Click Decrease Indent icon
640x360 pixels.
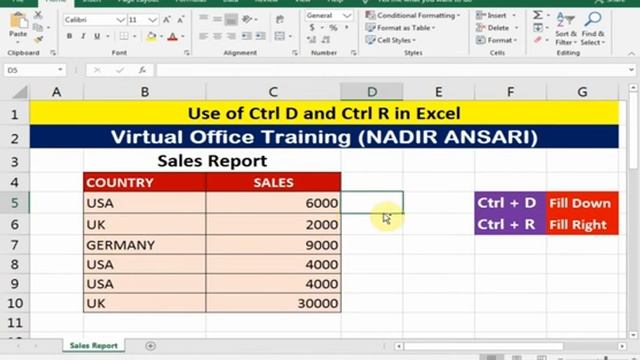[247, 36]
